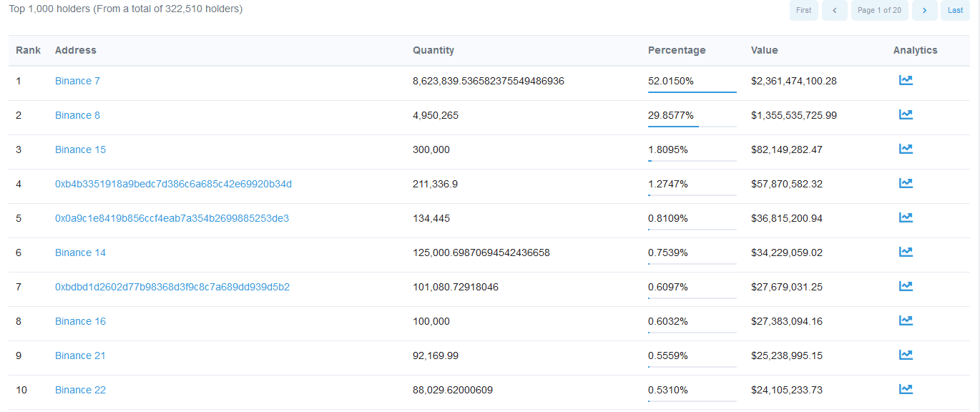Open analytics icon for rank 5 holder

[906, 218]
